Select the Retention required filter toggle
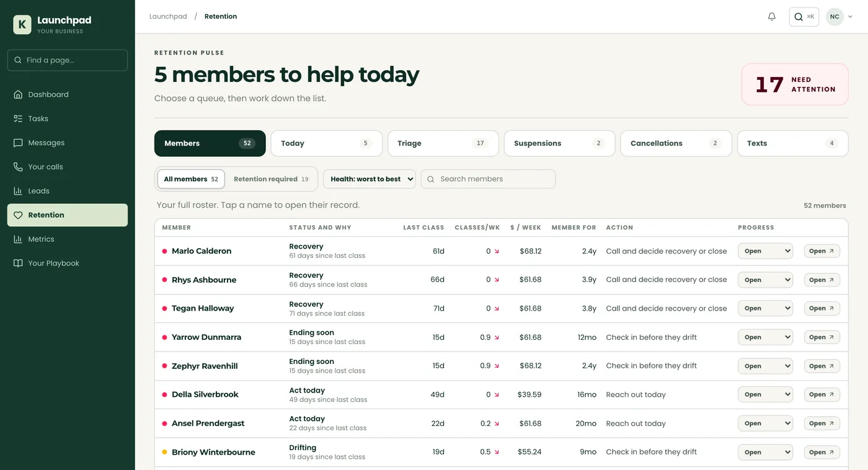868x470 pixels. coord(271,179)
